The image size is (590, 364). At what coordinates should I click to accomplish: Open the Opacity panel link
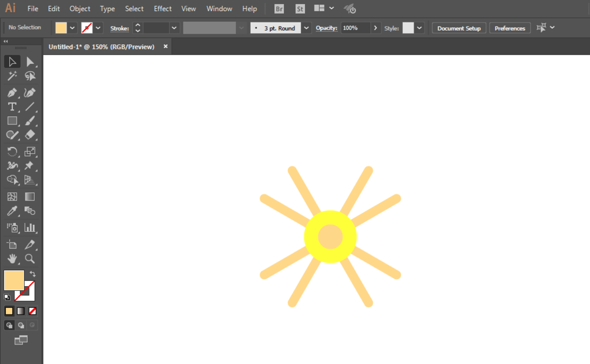click(326, 28)
